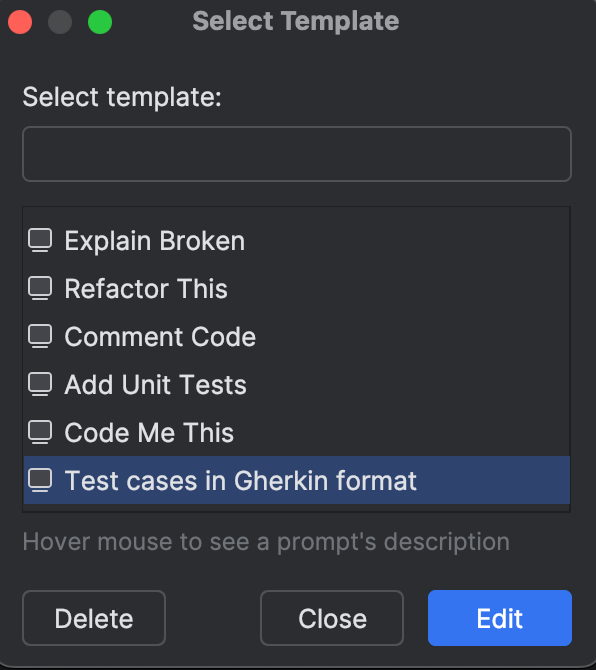Choose the Refactor This template
The image size is (596, 670).
click(x=297, y=288)
